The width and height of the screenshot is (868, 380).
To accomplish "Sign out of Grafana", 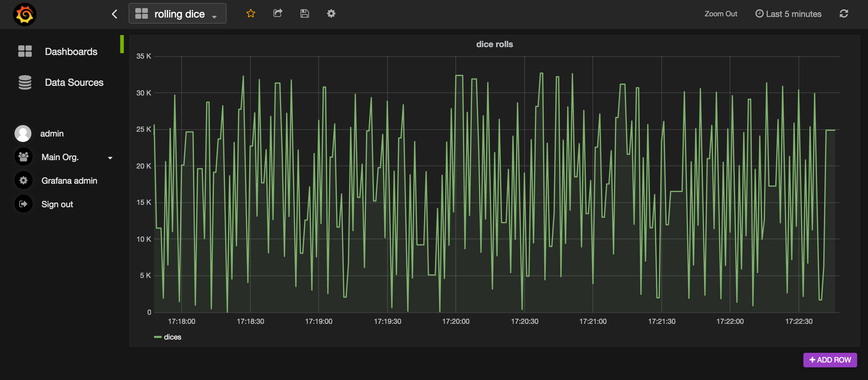I will 57,204.
